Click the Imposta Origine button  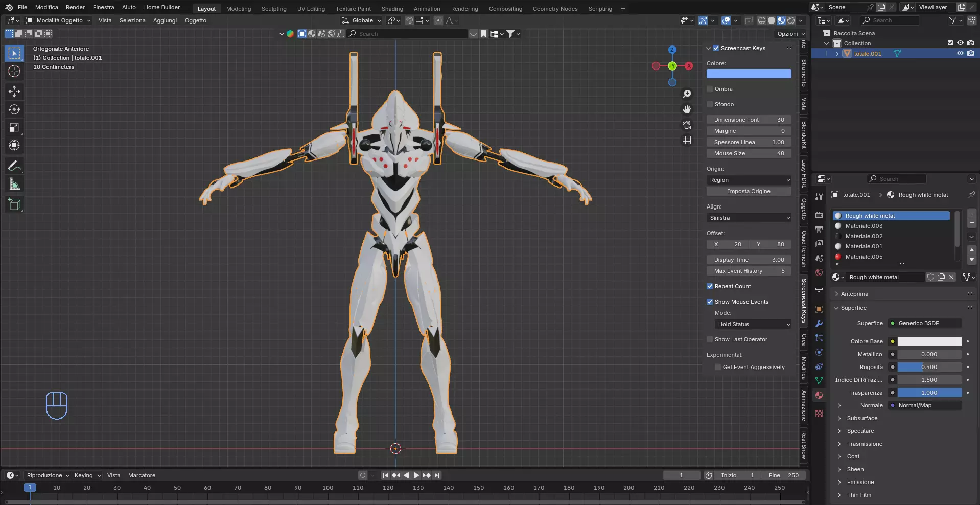[x=749, y=191]
